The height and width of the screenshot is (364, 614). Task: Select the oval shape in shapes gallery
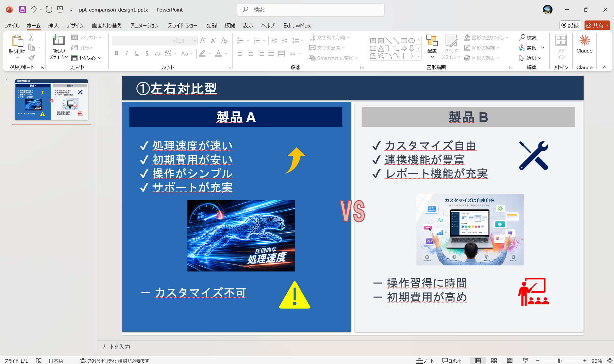412,41
